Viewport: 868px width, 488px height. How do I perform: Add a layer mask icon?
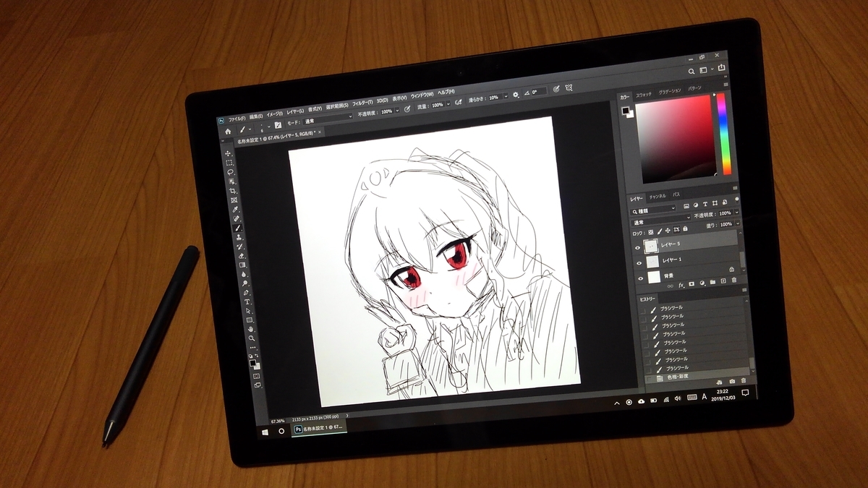692,284
